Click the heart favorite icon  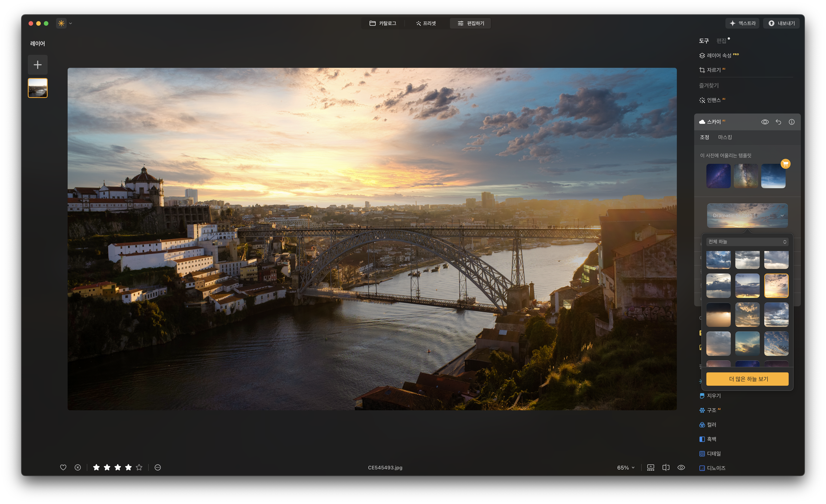point(63,467)
